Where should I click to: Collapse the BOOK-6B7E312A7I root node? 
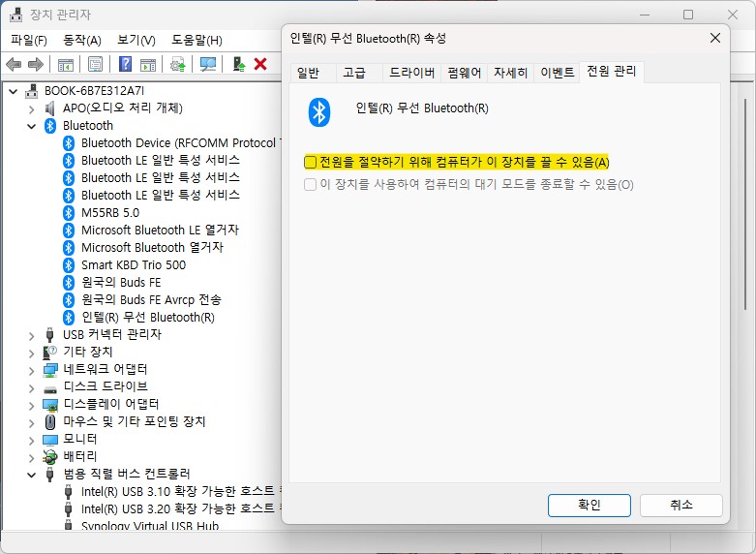[x=14, y=91]
